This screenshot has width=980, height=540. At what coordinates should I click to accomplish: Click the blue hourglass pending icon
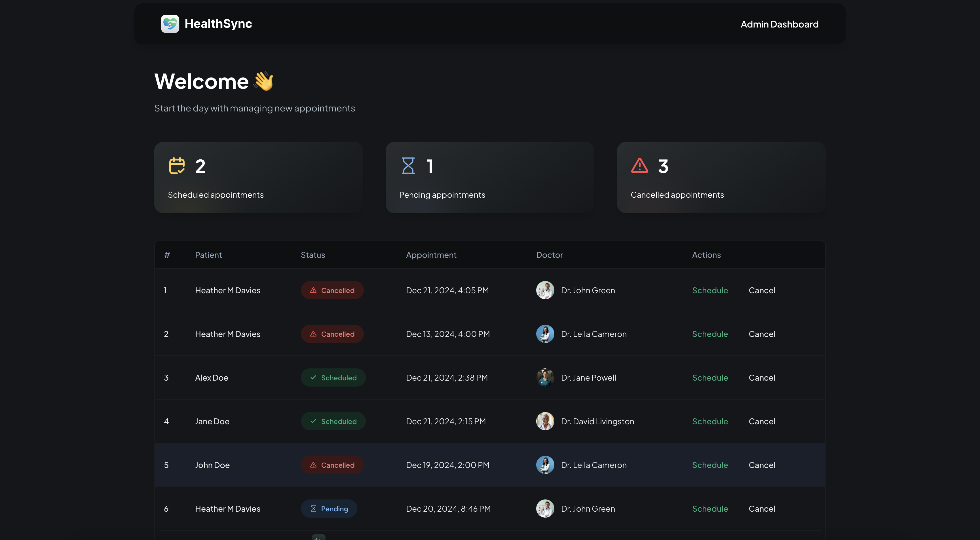[408, 166]
